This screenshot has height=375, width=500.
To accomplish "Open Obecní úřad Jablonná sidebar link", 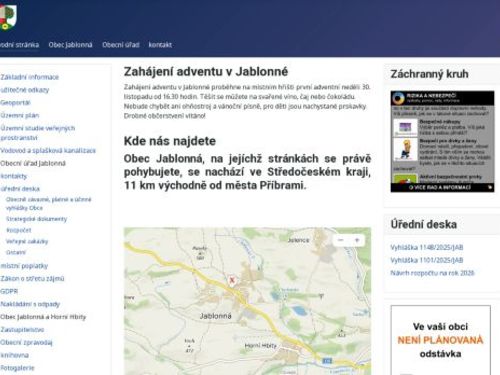I will 33,163.
